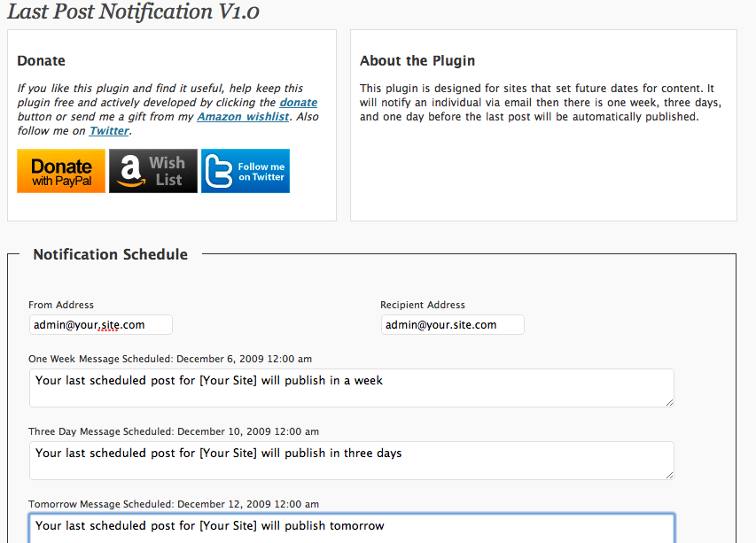Click the About the Plugin heading
Viewport: 756px width, 543px height.
tap(417, 61)
